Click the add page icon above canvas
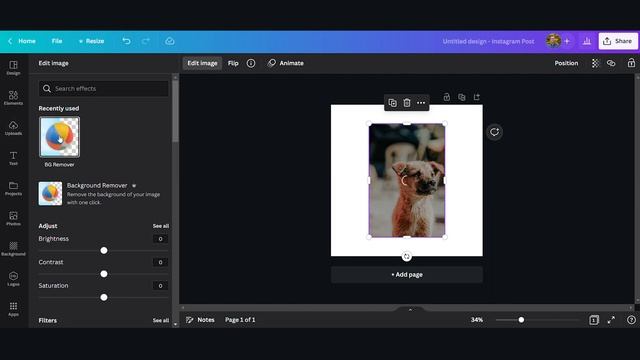The height and width of the screenshot is (360, 640). click(477, 97)
